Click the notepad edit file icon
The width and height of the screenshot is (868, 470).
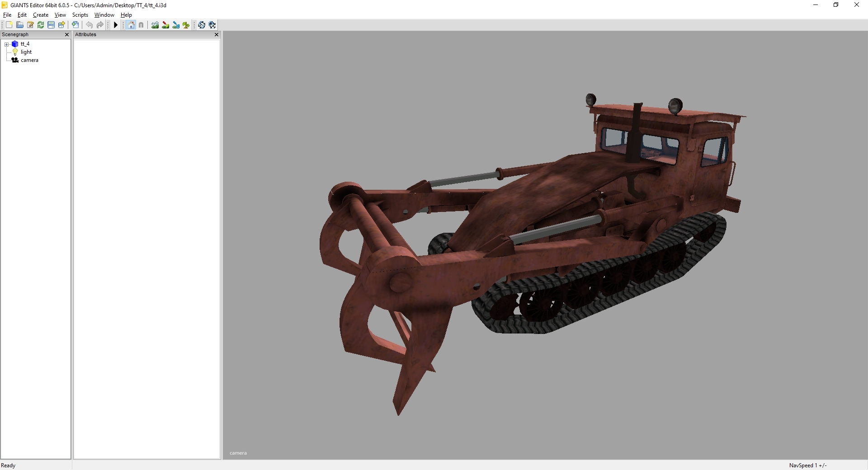(x=30, y=25)
